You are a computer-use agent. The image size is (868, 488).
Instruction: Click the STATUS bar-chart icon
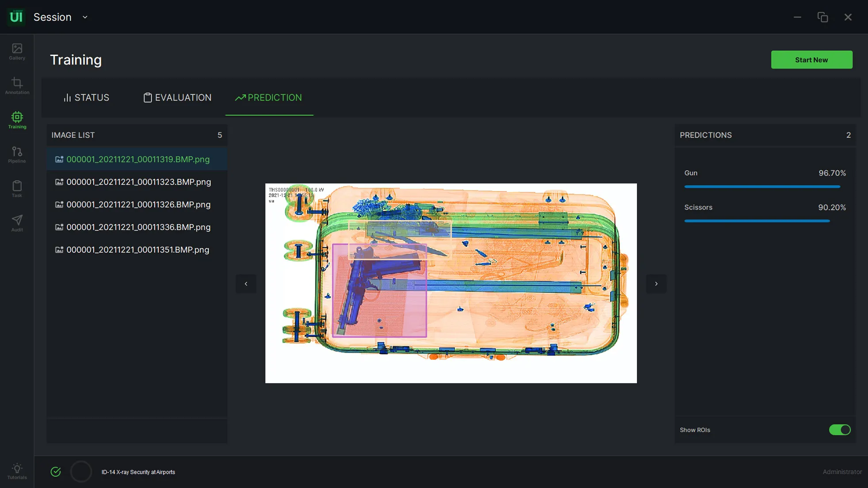(x=67, y=98)
